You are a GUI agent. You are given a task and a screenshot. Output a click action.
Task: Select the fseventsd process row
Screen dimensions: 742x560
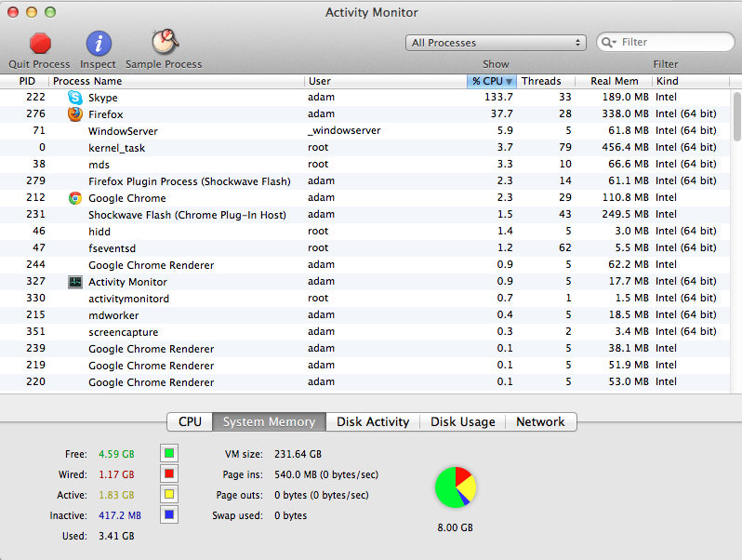pos(364,248)
